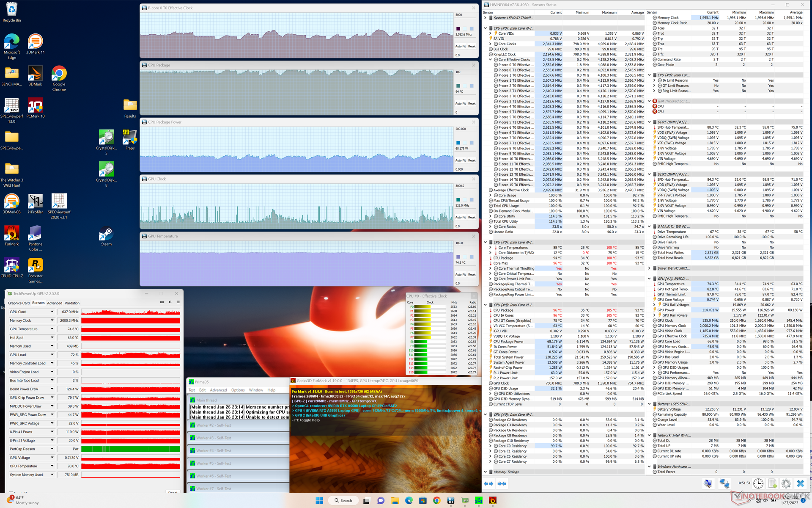
Task: Expand the Core VIDs tree row
Action: [491, 33]
